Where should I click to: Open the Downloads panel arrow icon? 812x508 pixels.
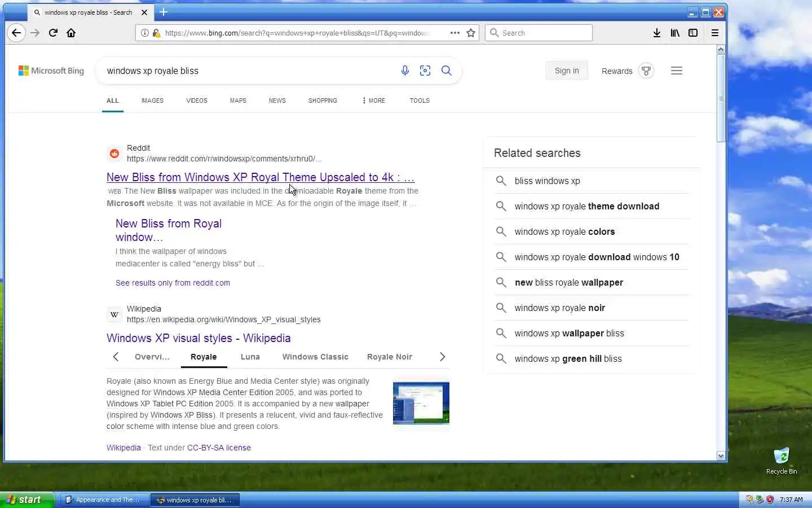click(x=657, y=33)
